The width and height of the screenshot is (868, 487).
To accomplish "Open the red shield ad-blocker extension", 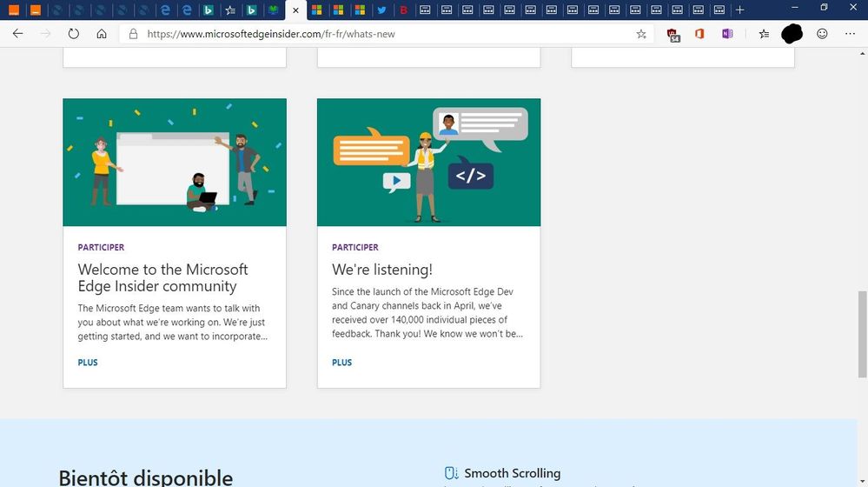I will pyautogui.click(x=673, y=35).
